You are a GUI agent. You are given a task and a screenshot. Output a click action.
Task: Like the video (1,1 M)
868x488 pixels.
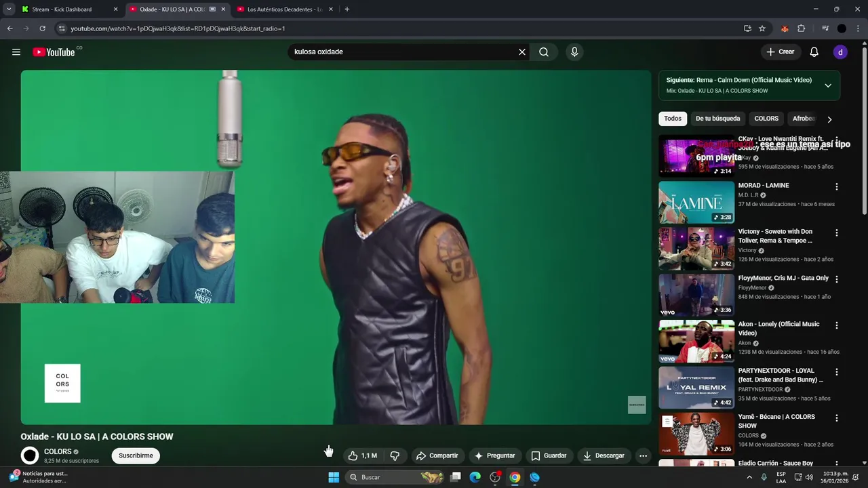pos(363,455)
